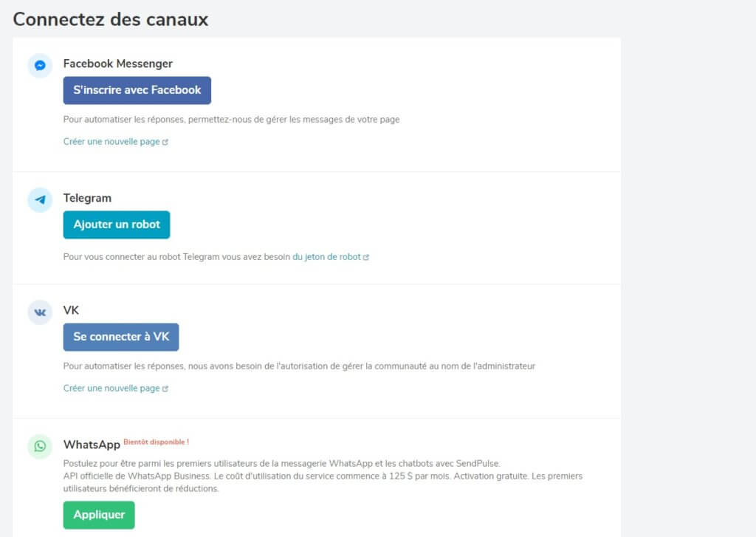This screenshot has height=537, width=756.
Task: Click the VK channel logo icon
Action: click(x=40, y=312)
